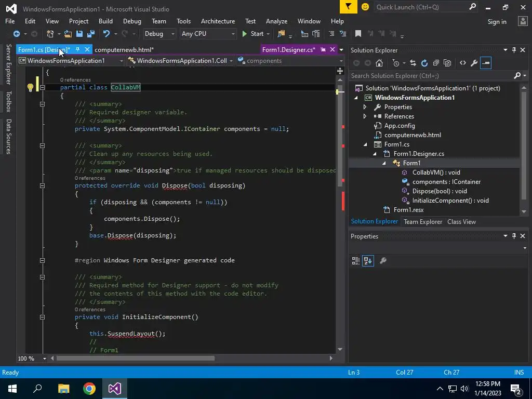Open the Server Explorer side panel
This screenshot has width=532, height=399.
coord(9,64)
